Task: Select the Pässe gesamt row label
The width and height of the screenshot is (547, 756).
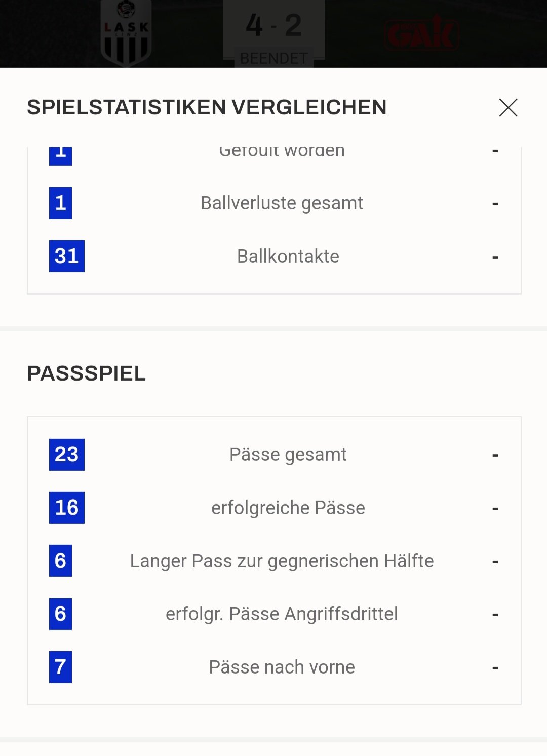Action: coord(288,455)
